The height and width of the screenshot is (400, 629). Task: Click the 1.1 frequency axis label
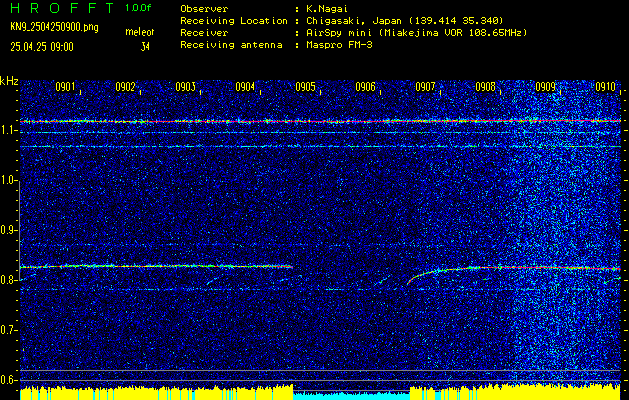pyautogui.click(x=8, y=131)
